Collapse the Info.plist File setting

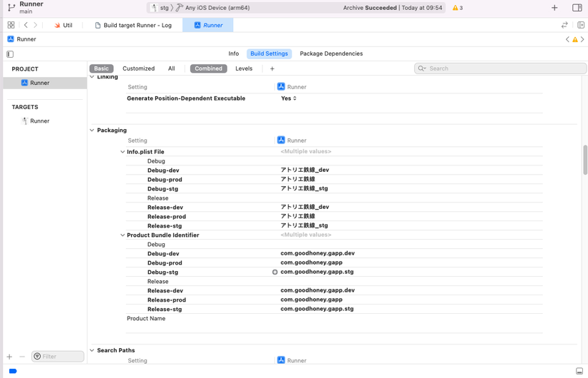[123, 152]
